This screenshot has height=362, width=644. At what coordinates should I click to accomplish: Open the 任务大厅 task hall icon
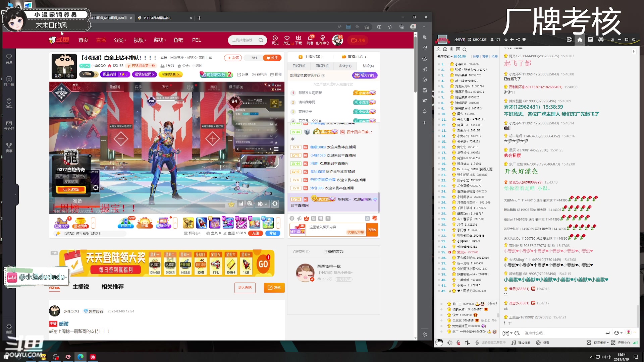pos(62,223)
